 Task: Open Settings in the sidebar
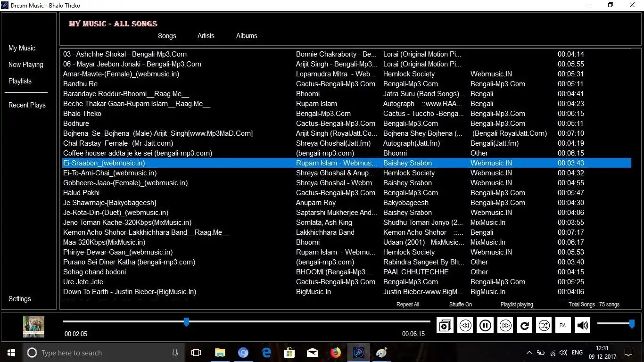(20, 299)
